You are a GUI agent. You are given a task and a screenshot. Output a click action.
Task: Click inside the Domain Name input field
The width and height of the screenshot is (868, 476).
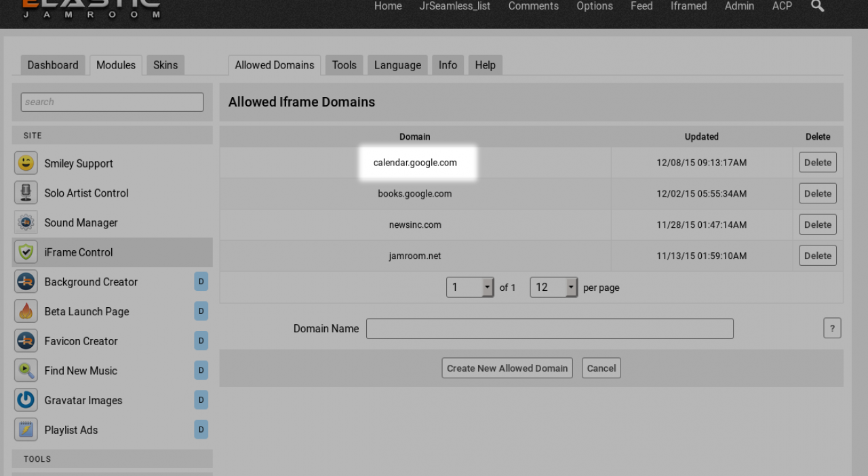[549, 328]
